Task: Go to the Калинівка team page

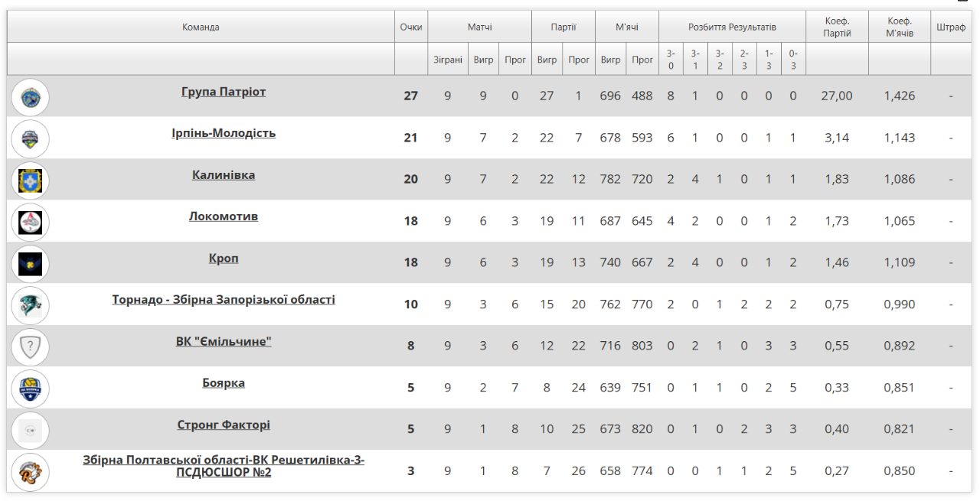Action: click(224, 175)
